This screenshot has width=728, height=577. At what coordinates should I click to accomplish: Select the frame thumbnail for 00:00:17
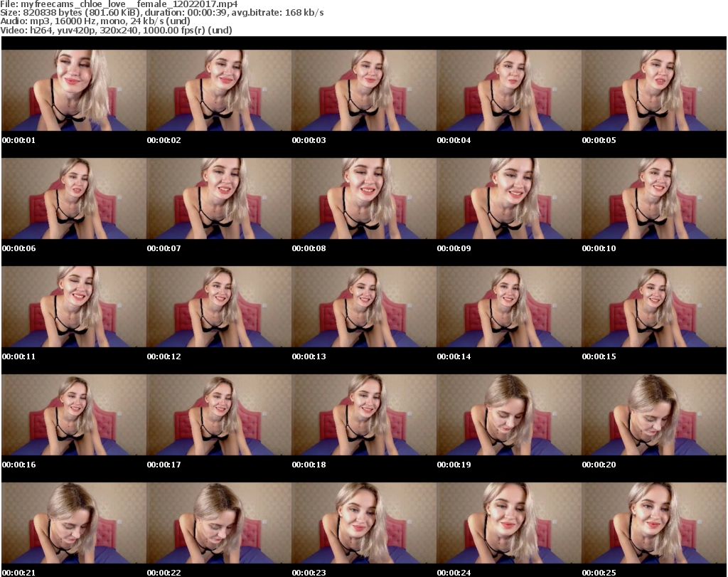point(219,415)
